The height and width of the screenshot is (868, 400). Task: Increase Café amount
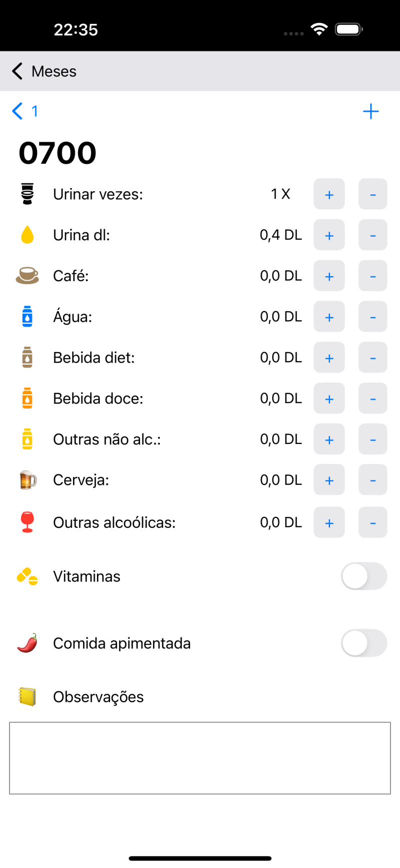(329, 276)
